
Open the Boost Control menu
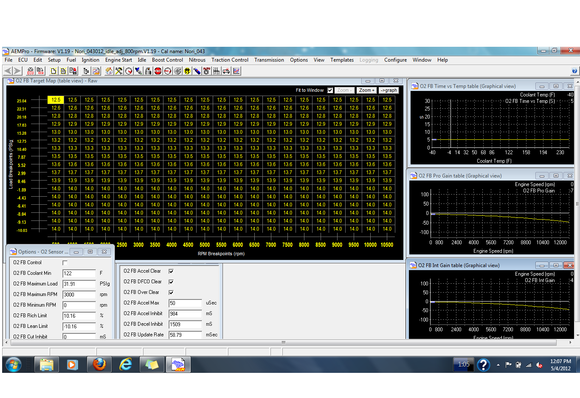pyautogui.click(x=168, y=60)
